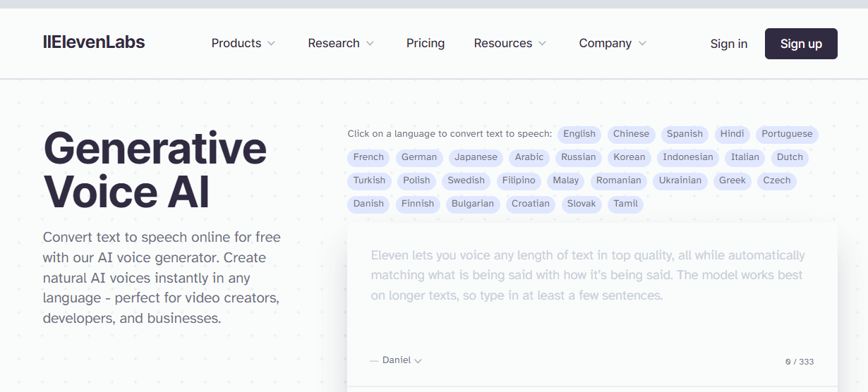The height and width of the screenshot is (392, 868).
Task: Pick the Dutch language chip
Action: click(790, 157)
